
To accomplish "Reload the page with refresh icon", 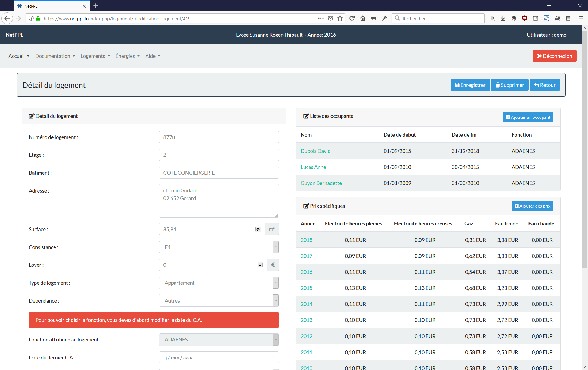I will tap(352, 18).
